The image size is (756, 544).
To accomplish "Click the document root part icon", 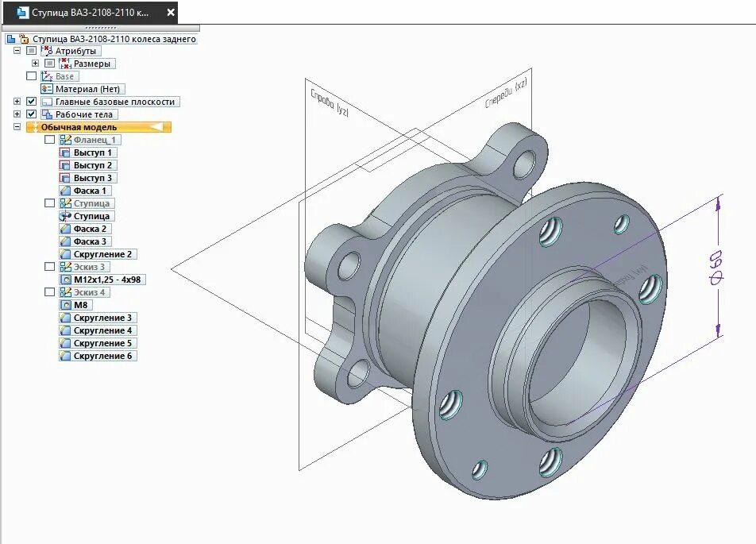I will [x=10, y=39].
